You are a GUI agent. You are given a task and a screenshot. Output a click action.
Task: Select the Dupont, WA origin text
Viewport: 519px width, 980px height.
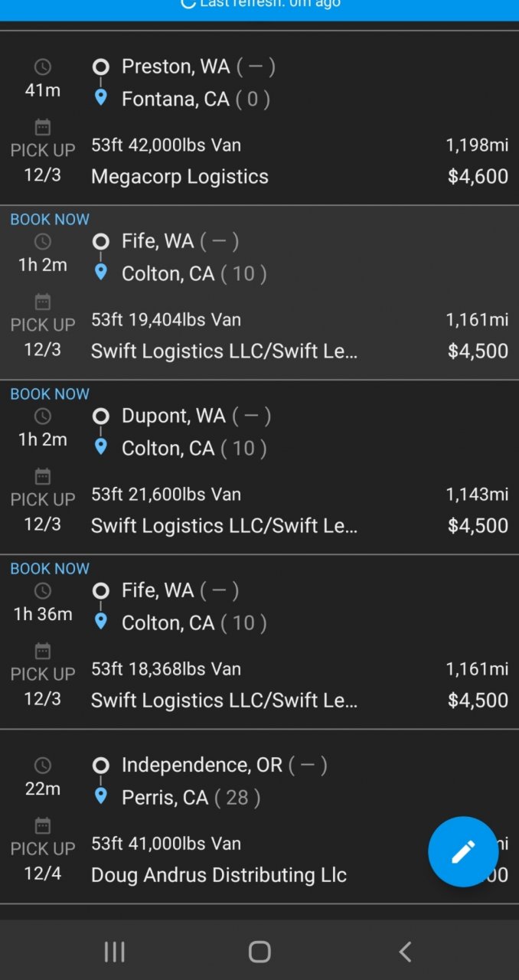click(174, 416)
